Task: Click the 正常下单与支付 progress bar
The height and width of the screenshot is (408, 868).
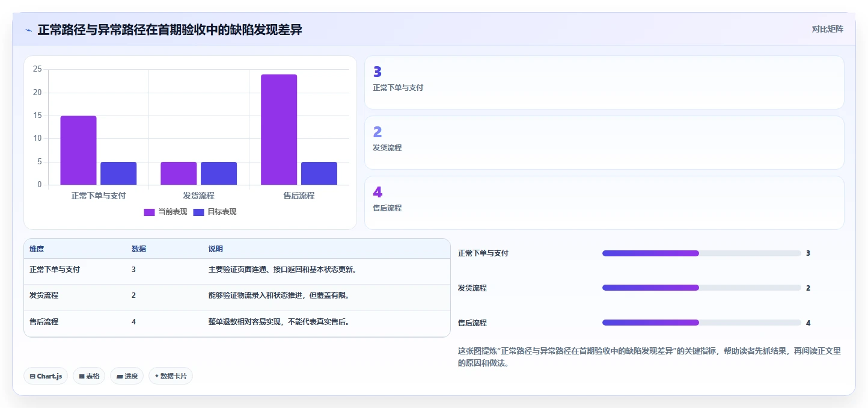Action: pos(701,253)
